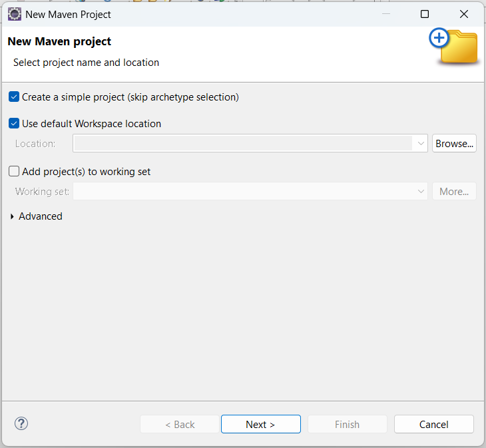The image size is (486, 448).
Task: Disable Use default Workspace location
Action: coord(14,124)
